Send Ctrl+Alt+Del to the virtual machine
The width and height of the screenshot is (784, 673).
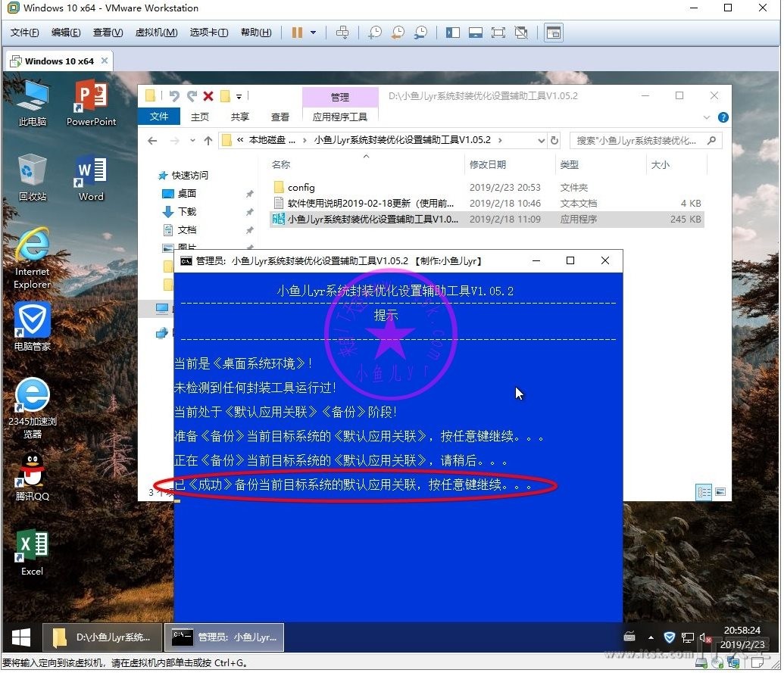(342, 33)
